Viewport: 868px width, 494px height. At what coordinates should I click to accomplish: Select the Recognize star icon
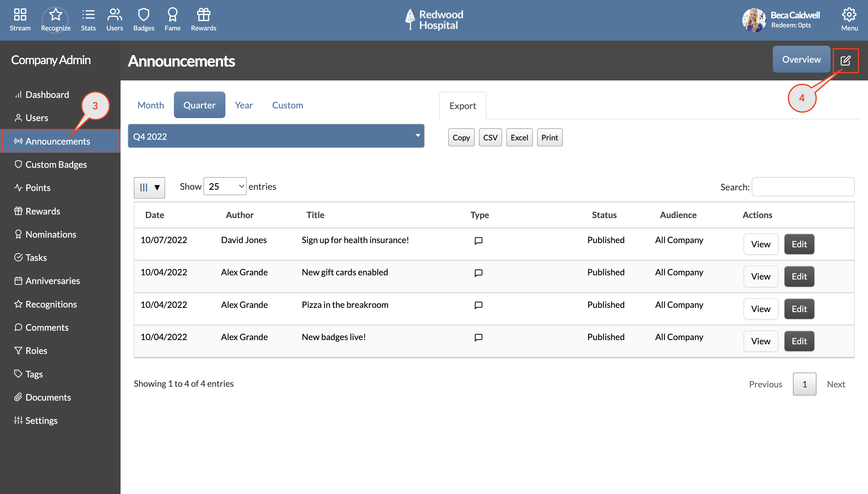(x=55, y=19)
